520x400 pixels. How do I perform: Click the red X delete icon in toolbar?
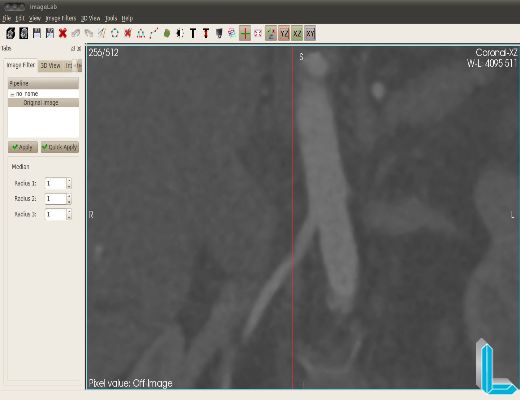[x=63, y=33]
